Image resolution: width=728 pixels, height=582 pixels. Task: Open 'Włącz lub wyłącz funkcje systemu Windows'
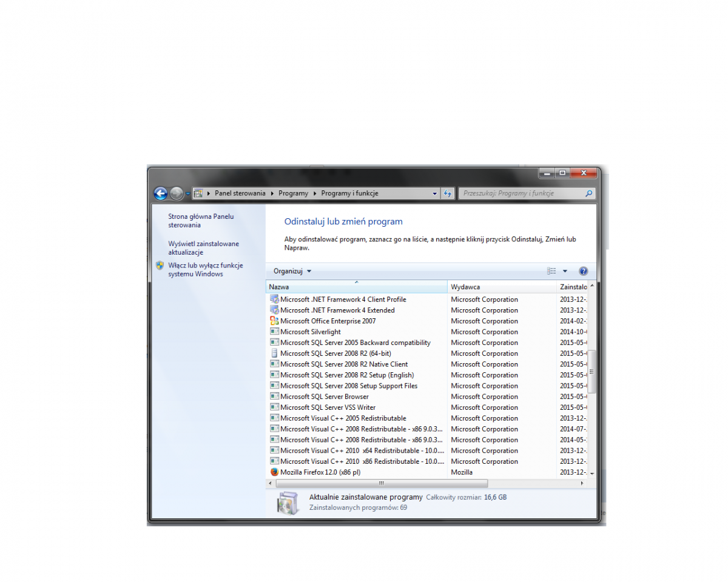pos(206,270)
